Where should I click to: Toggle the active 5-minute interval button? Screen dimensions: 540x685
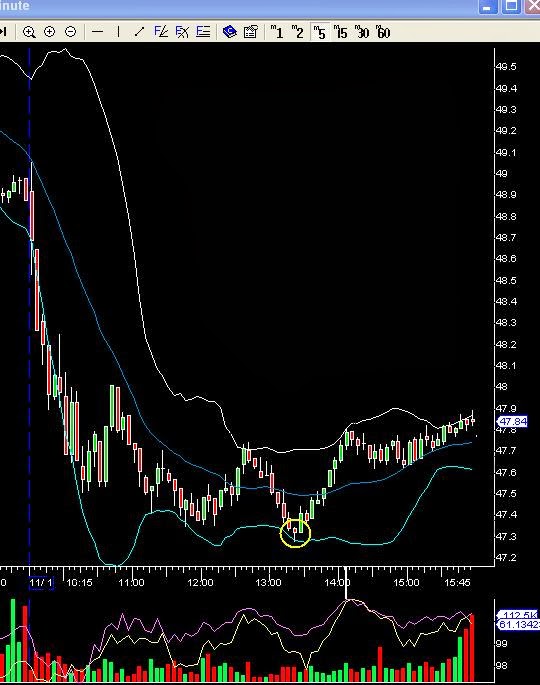tap(320, 32)
